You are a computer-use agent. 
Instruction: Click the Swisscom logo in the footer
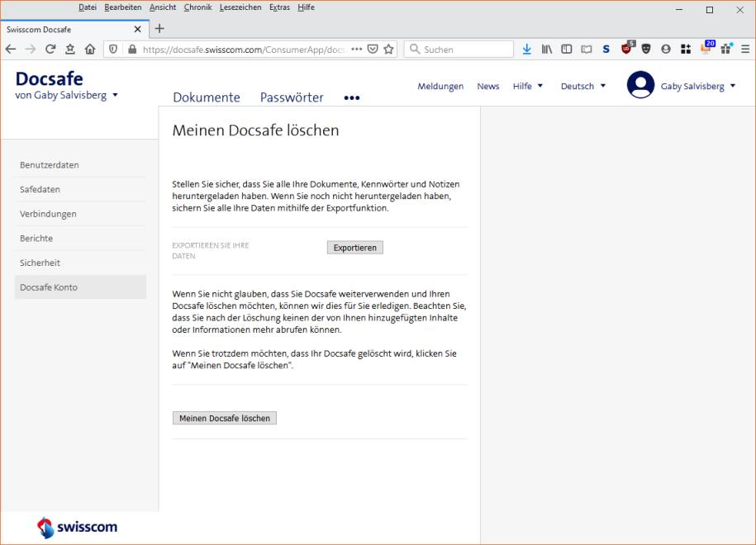click(x=77, y=527)
